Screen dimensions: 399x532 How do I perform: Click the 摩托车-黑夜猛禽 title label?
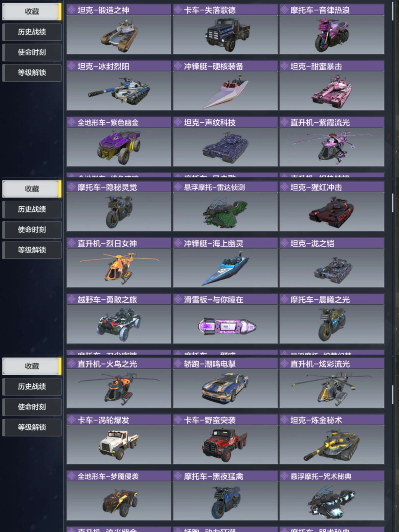[x=214, y=476]
